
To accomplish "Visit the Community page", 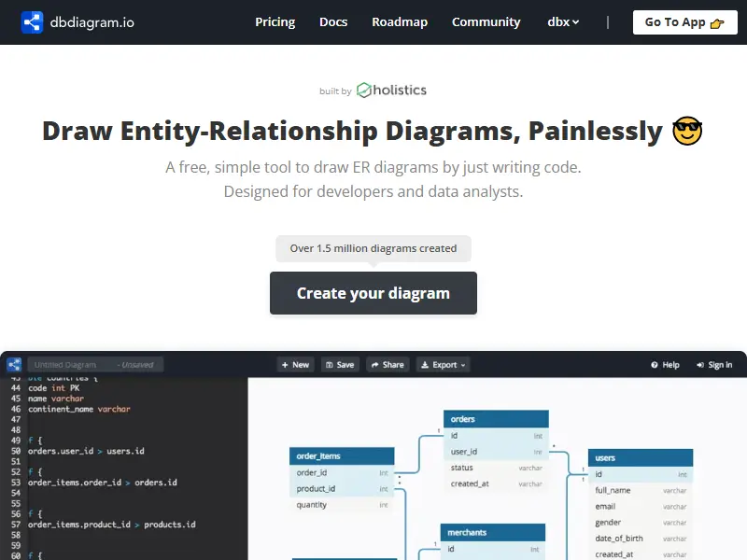I will pos(486,22).
